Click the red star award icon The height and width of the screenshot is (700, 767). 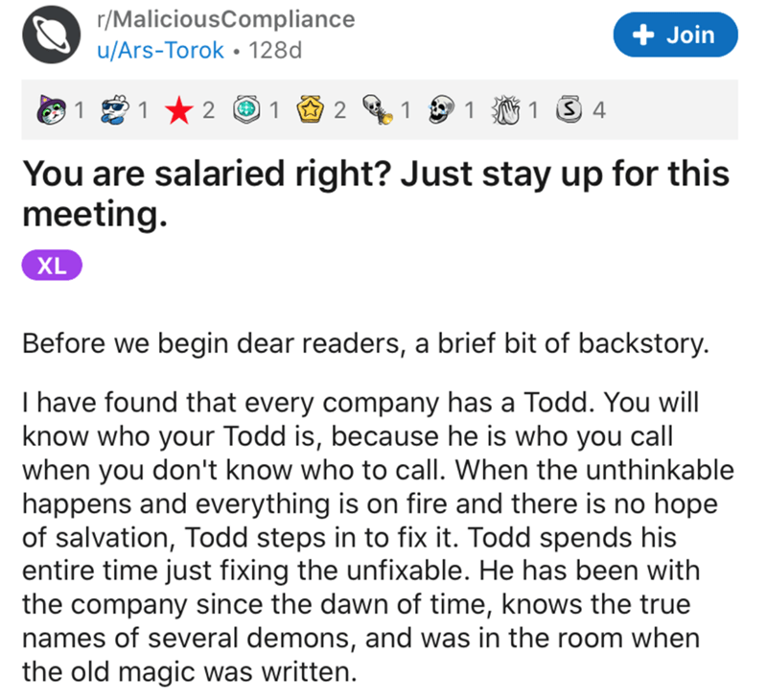pos(180,108)
